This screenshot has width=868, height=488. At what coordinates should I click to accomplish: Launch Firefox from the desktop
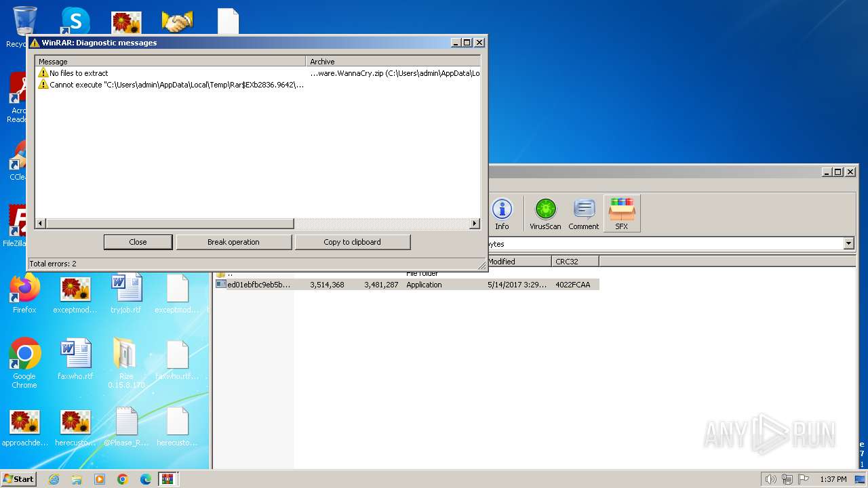tap(24, 295)
